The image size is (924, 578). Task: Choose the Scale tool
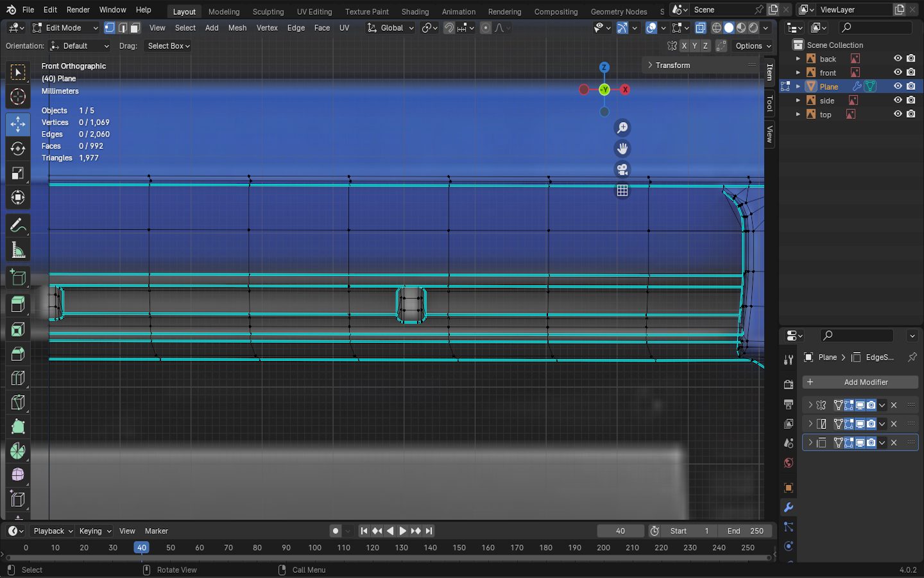[x=18, y=173]
